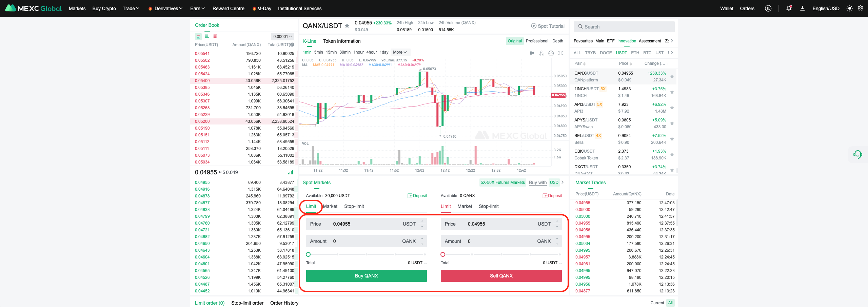
Task: Star the CBK/USDT pair
Action: coord(672,155)
